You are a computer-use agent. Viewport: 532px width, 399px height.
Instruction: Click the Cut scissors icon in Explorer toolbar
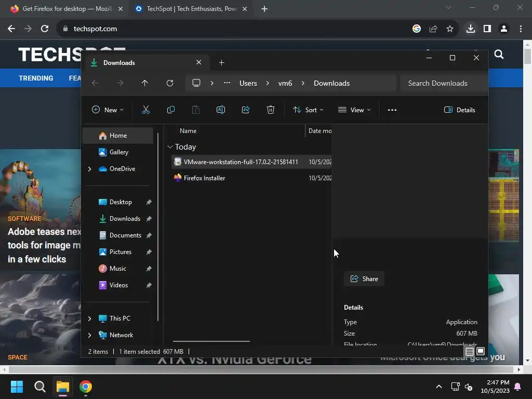click(x=145, y=110)
